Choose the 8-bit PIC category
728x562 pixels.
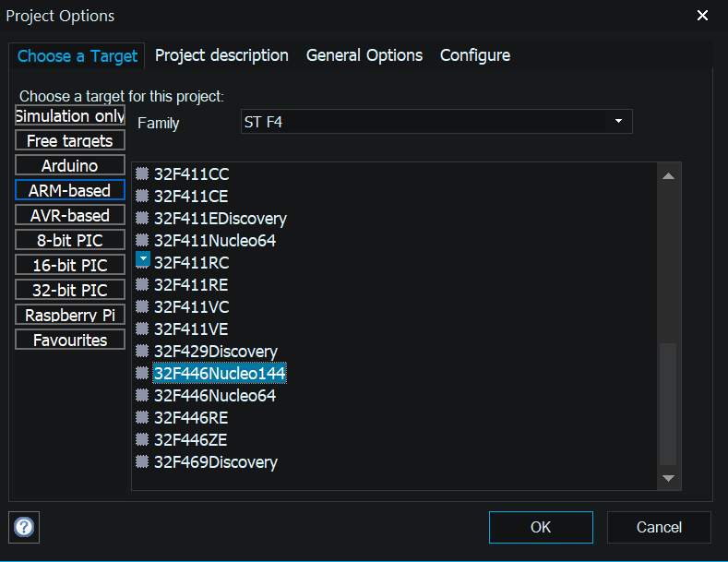coord(70,240)
